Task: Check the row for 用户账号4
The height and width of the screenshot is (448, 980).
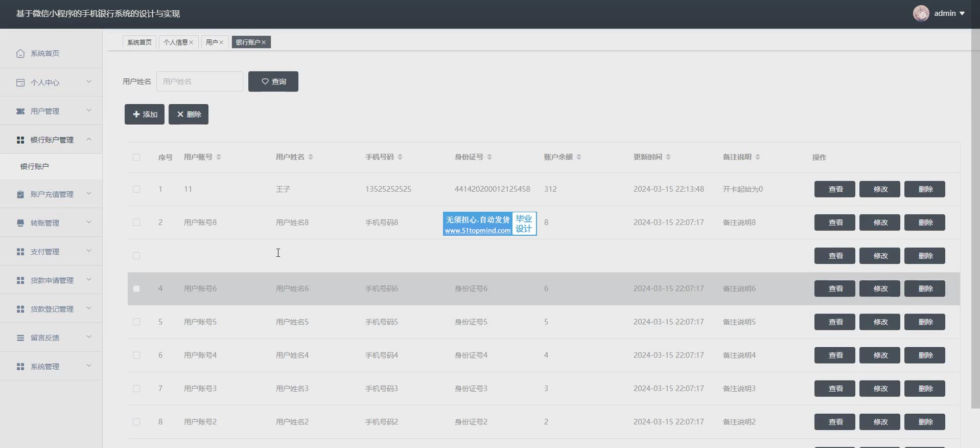Action: pos(136,355)
